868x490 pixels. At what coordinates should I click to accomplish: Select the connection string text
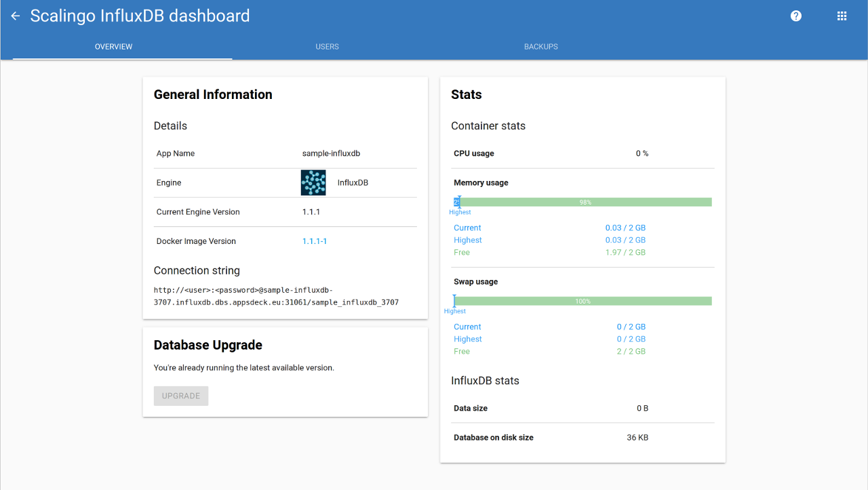click(276, 296)
